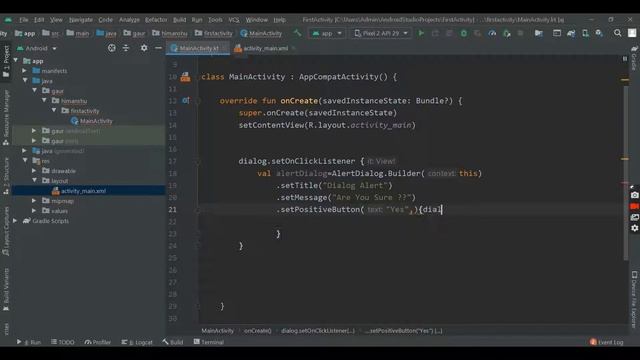640x360 pixels.
Task: Open the Pixel 2 API 29 device dropdown
Action: tap(381, 33)
